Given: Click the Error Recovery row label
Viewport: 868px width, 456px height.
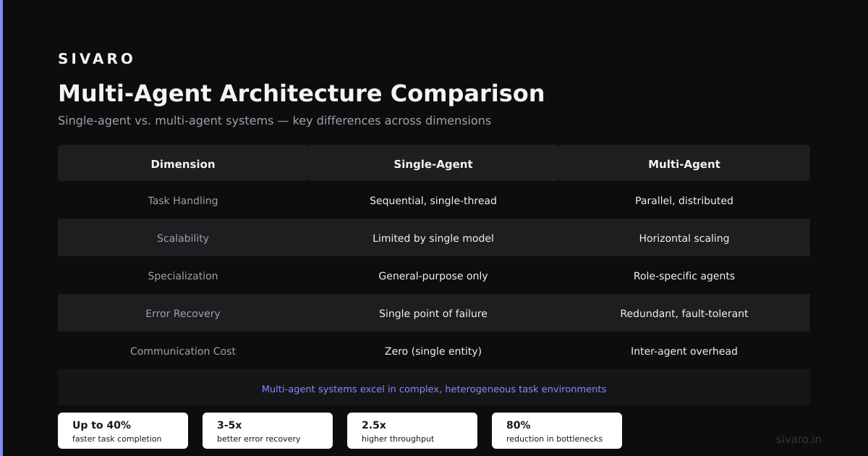Looking at the screenshot, I should pos(183,313).
